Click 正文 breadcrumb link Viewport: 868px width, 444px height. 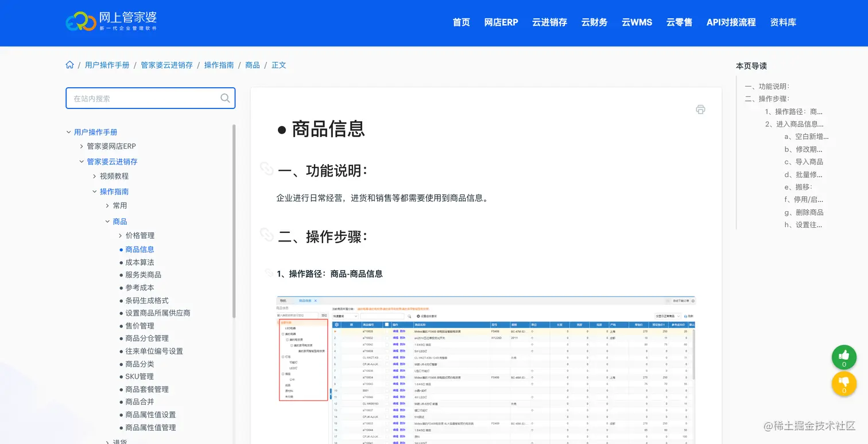pyautogui.click(x=278, y=65)
